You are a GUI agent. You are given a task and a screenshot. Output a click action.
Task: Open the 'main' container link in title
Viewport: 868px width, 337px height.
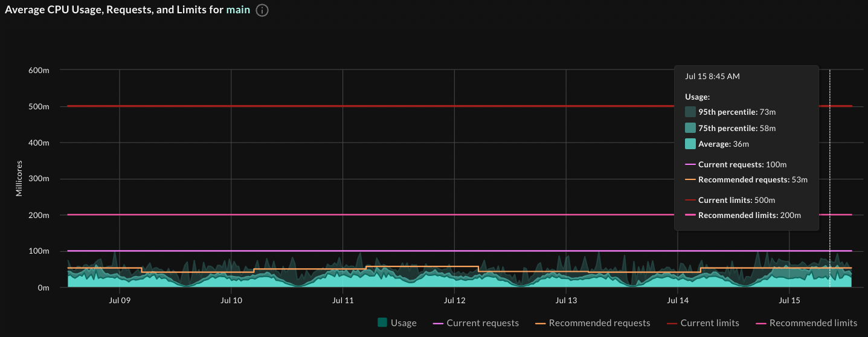[x=238, y=11]
